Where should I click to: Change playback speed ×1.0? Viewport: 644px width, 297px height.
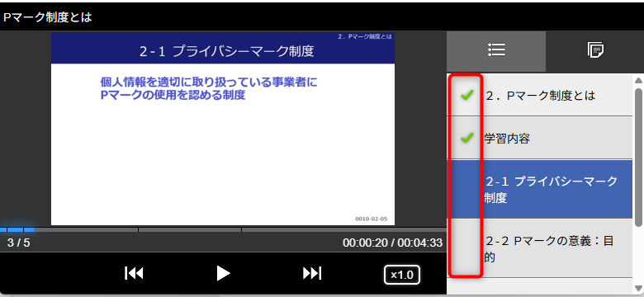click(x=402, y=275)
